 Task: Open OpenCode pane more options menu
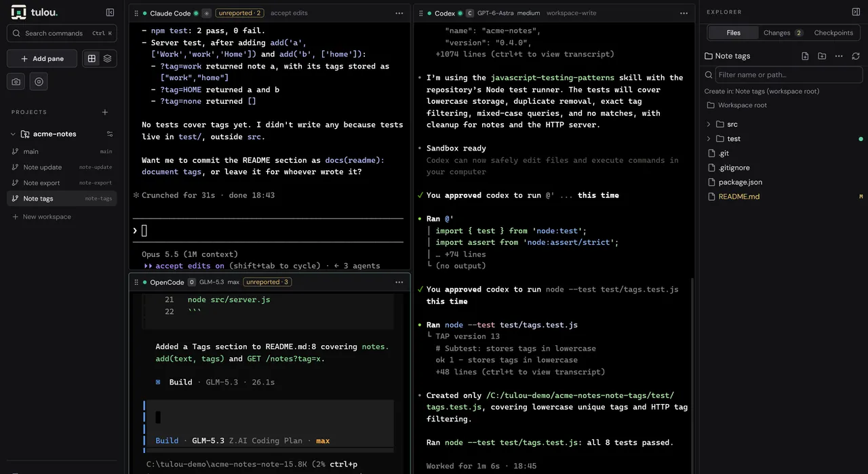tap(399, 282)
